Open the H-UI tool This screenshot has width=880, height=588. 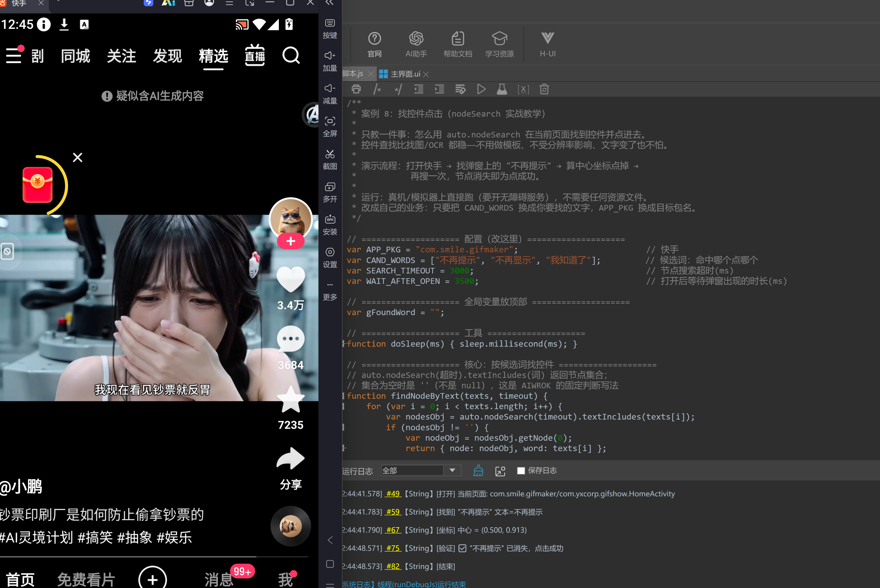547,44
